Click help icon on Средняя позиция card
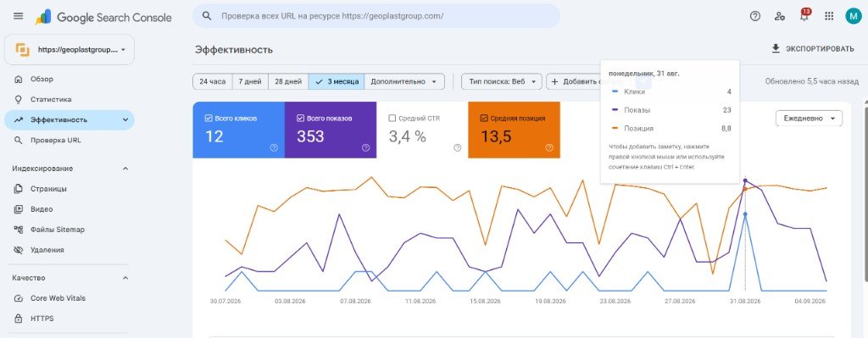The image size is (868, 338). (x=549, y=147)
